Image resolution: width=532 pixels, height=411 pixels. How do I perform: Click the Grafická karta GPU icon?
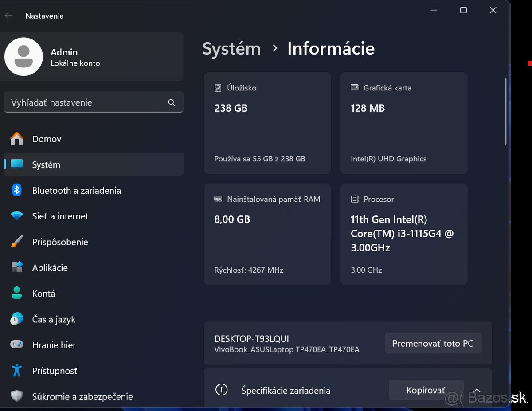pyautogui.click(x=355, y=87)
